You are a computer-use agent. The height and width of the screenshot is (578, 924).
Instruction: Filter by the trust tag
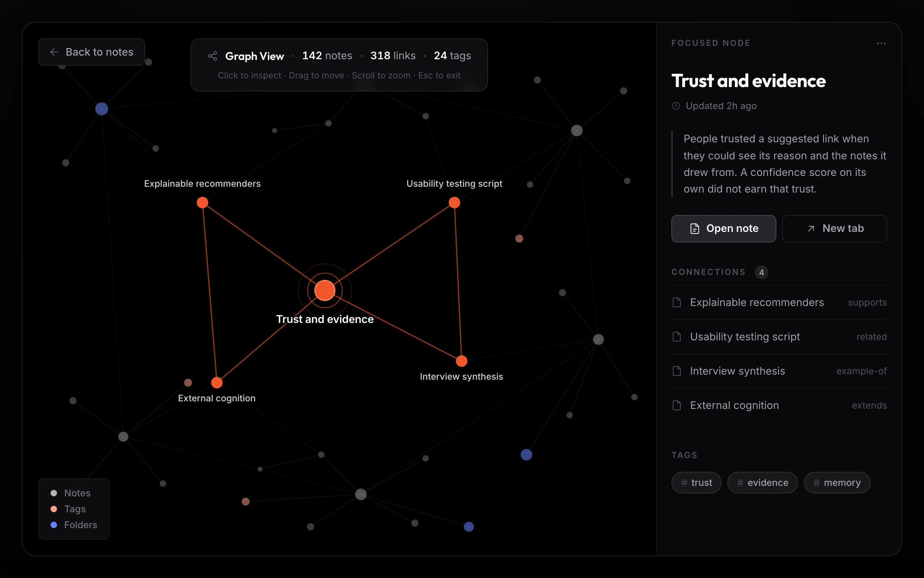click(696, 483)
